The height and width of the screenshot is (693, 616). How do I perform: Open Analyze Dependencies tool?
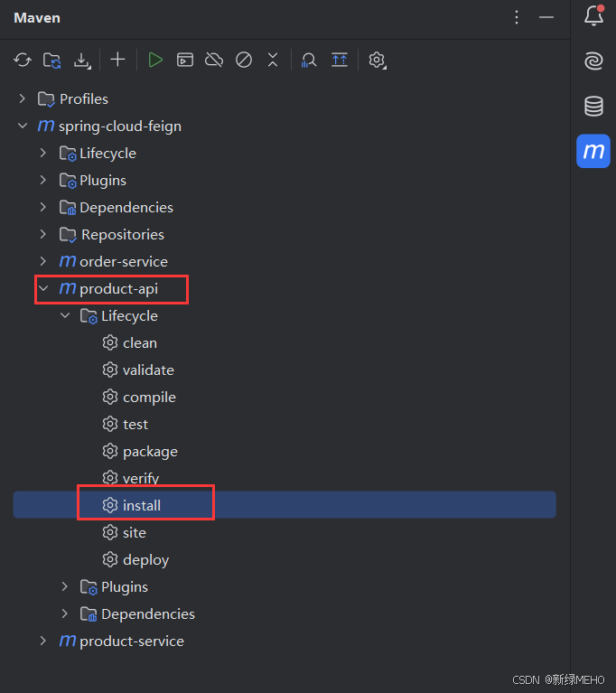308,60
